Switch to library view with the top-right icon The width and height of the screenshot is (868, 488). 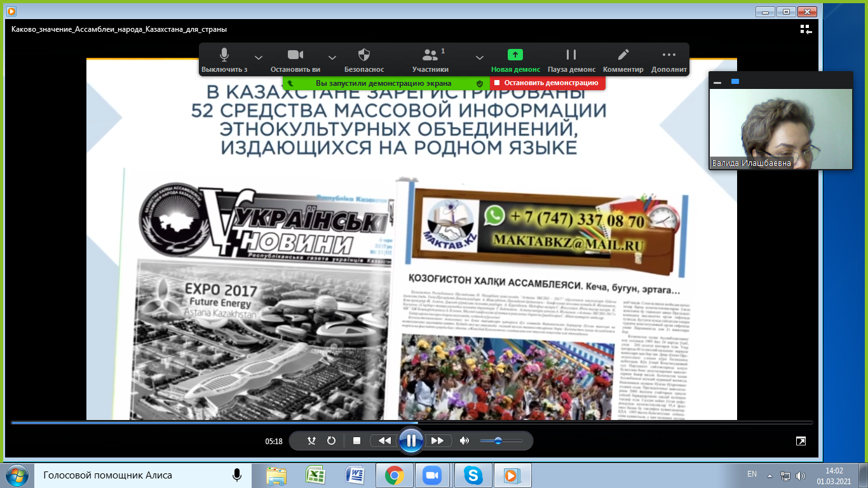click(x=806, y=29)
